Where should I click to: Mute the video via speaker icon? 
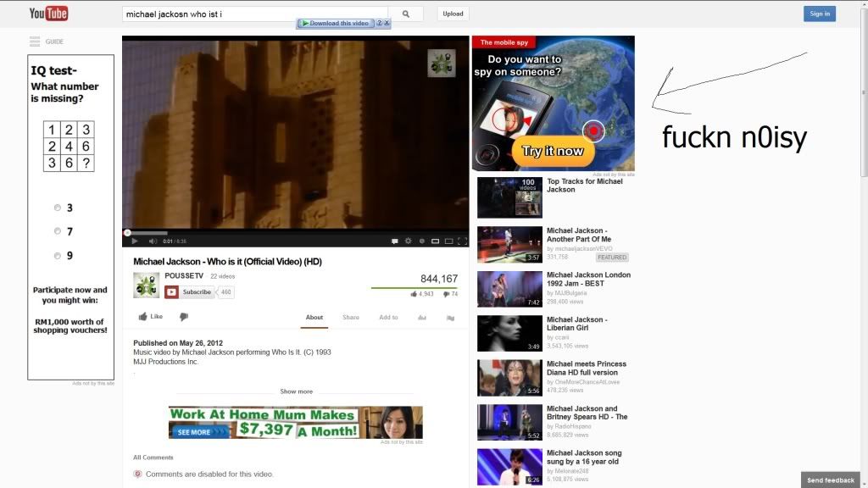click(153, 241)
